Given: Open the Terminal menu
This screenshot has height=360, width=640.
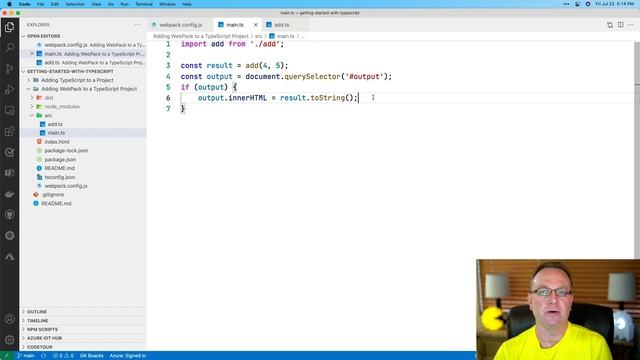Looking at the screenshot, I should 144,4.
